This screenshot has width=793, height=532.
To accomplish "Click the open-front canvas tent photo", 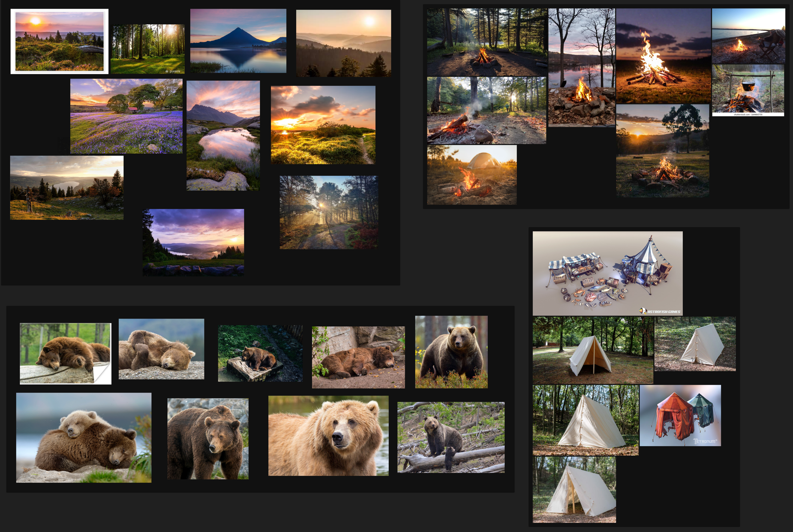I will 592,350.
